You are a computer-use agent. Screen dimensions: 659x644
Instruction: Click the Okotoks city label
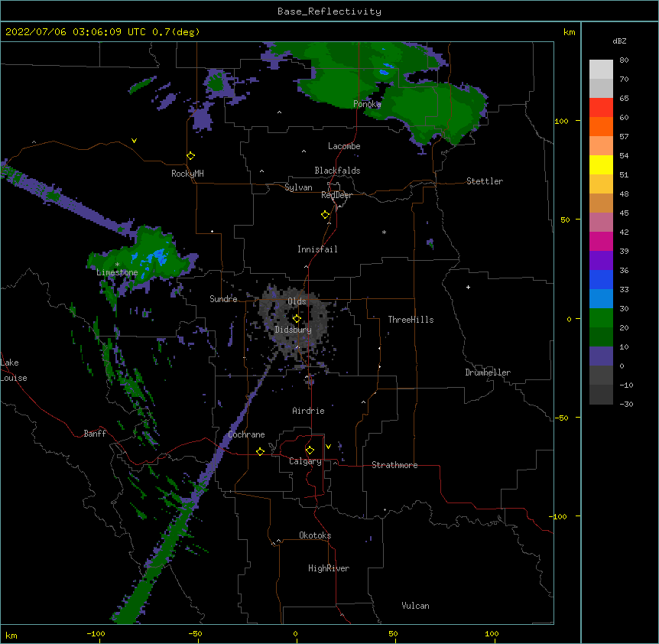point(315,535)
